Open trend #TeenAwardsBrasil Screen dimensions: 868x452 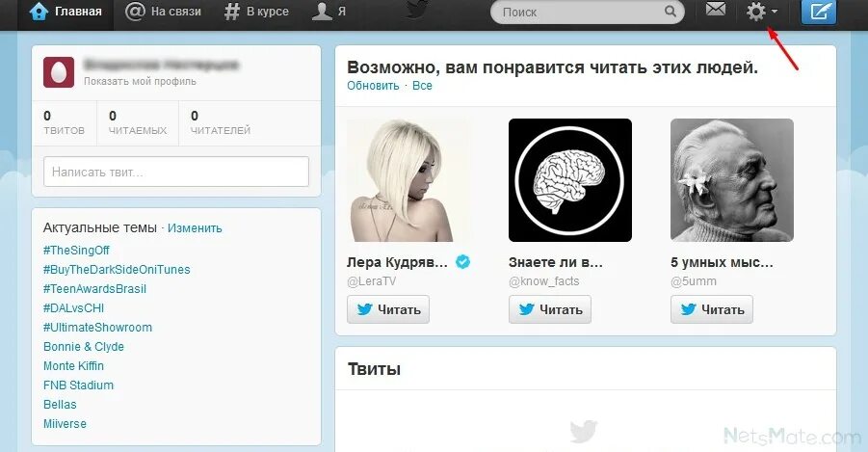[94, 289]
